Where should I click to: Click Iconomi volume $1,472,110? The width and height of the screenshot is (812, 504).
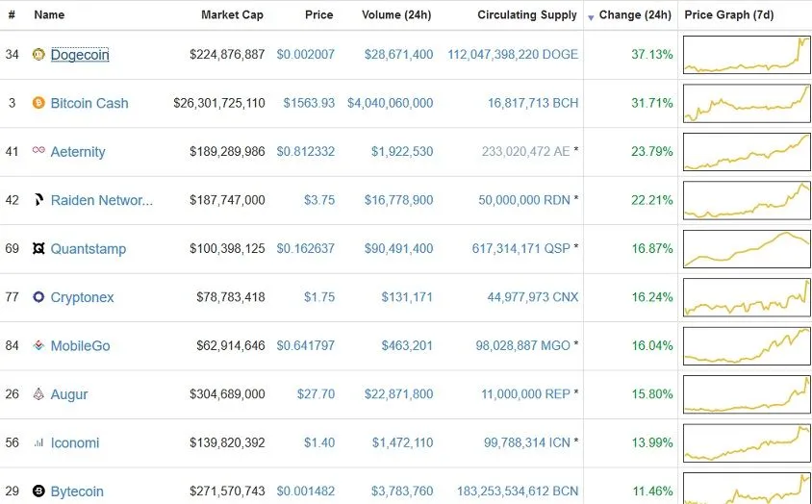(402, 442)
